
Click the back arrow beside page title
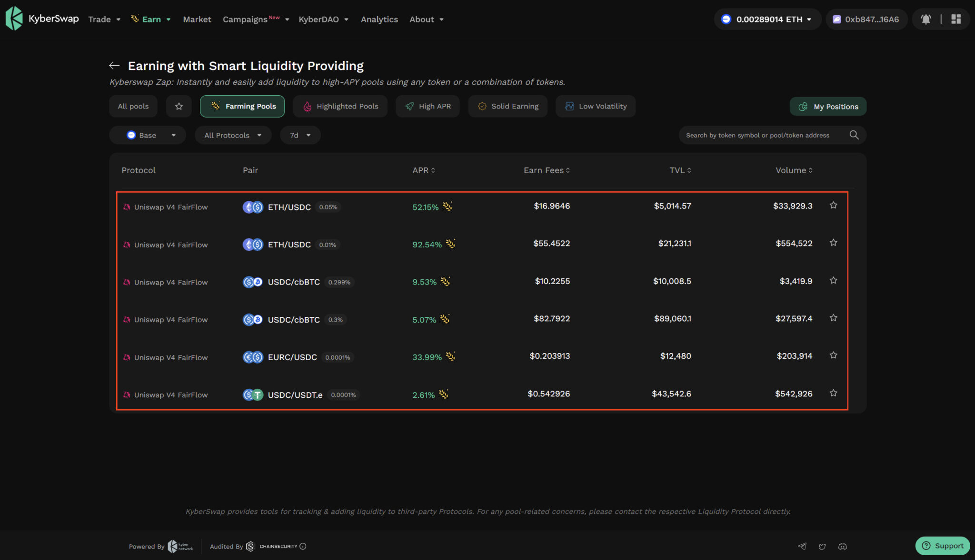click(x=114, y=66)
